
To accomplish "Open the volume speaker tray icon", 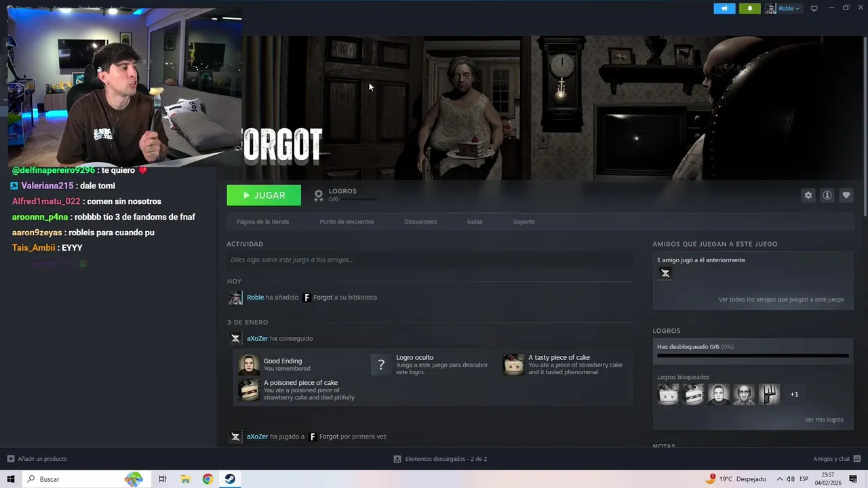I will point(791,479).
